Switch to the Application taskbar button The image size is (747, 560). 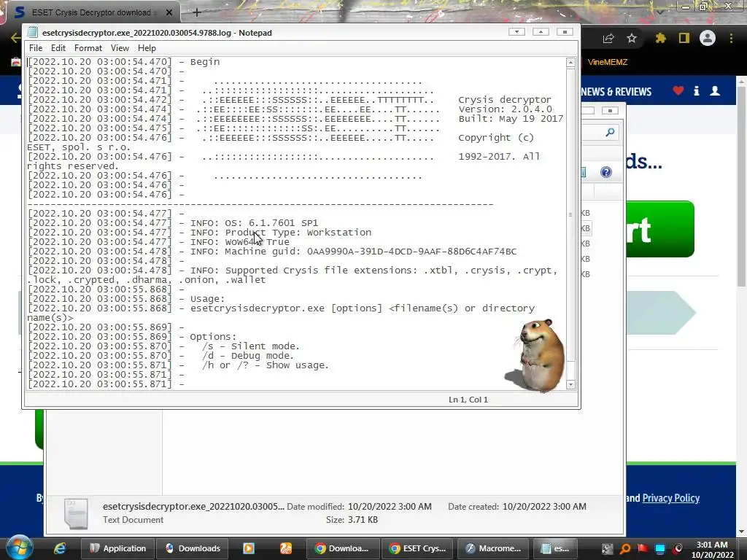(x=117, y=548)
